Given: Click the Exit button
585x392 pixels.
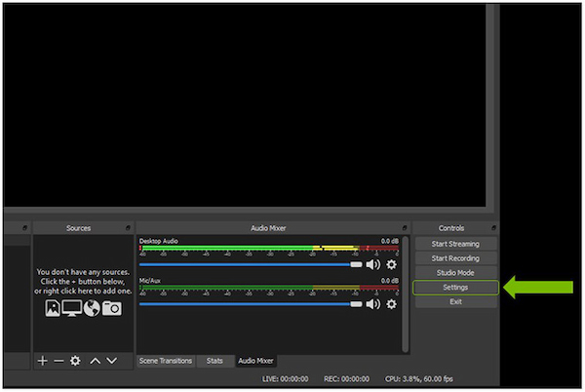Looking at the screenshot, I should tap(455, 301).
